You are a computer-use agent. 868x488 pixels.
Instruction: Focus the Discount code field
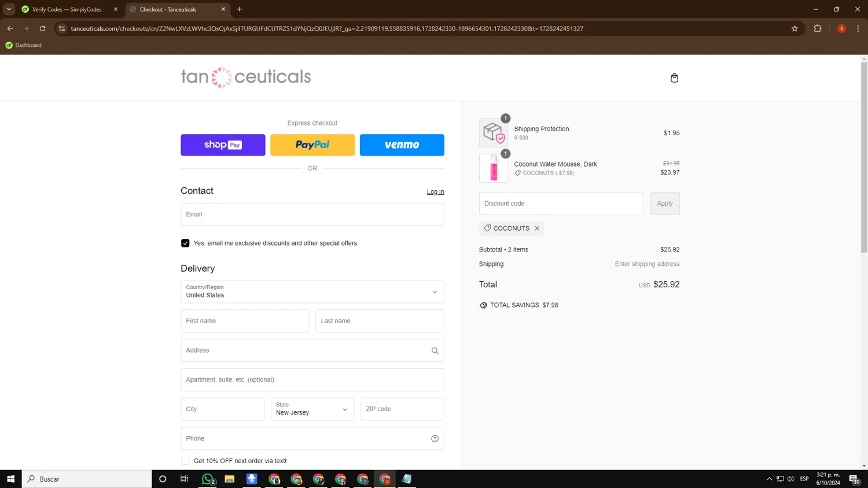(561, 204)
